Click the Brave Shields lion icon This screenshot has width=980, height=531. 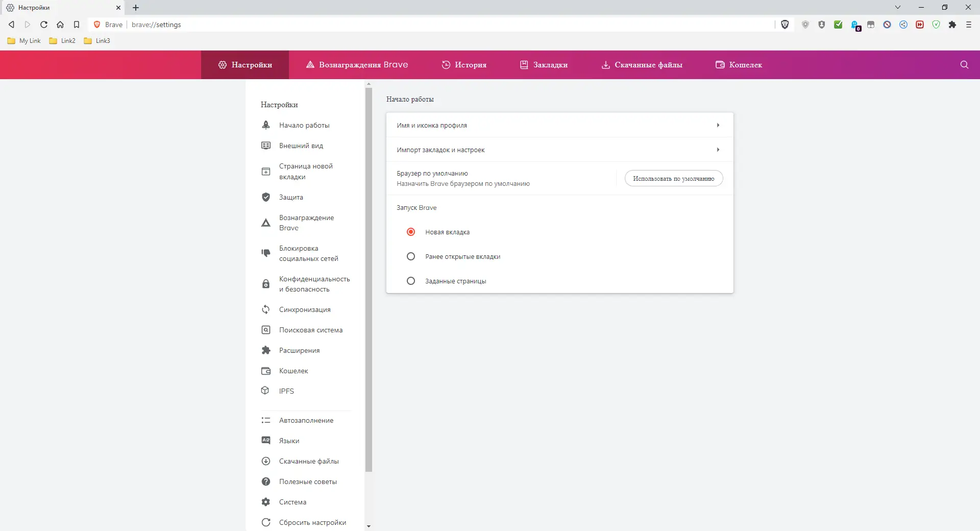[x=785, y=25]
